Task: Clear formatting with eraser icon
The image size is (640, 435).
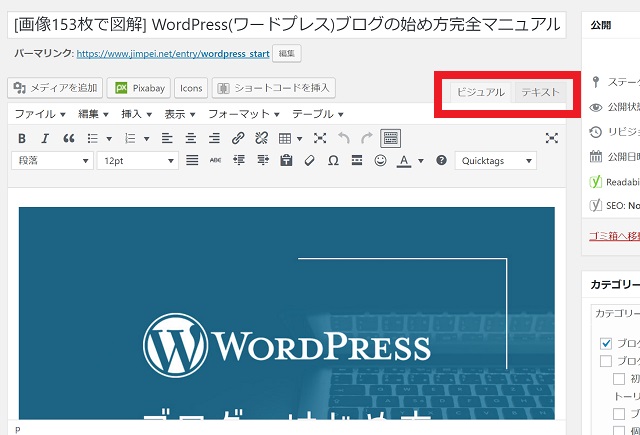Action: tap(310, 160)
